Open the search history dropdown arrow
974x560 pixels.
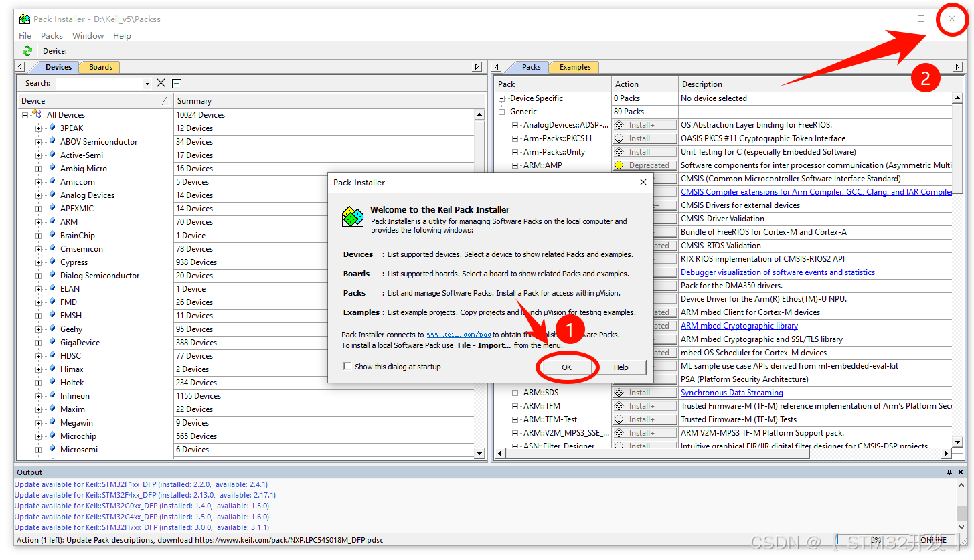pyautogui.click(x=147, y=84)
